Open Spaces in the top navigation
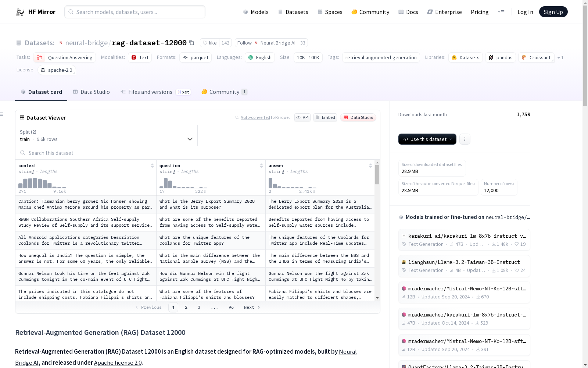The height and width of the screenshot is (368, 588). pyautogui.click(x=330, y=12)
